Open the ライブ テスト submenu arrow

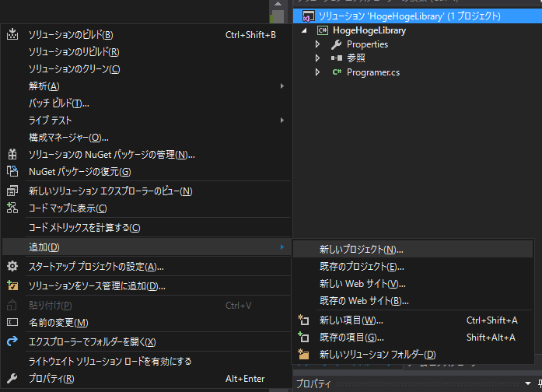pos(282,120)
